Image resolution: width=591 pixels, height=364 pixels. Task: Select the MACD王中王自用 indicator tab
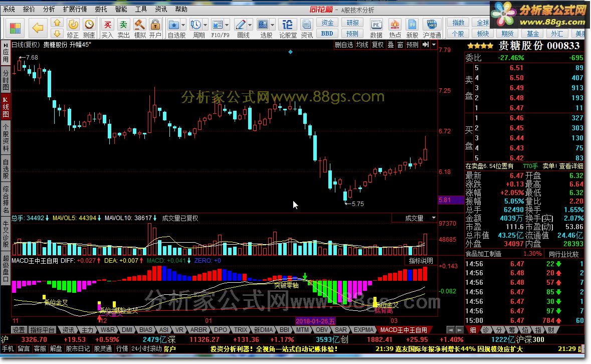pos(404,330)
